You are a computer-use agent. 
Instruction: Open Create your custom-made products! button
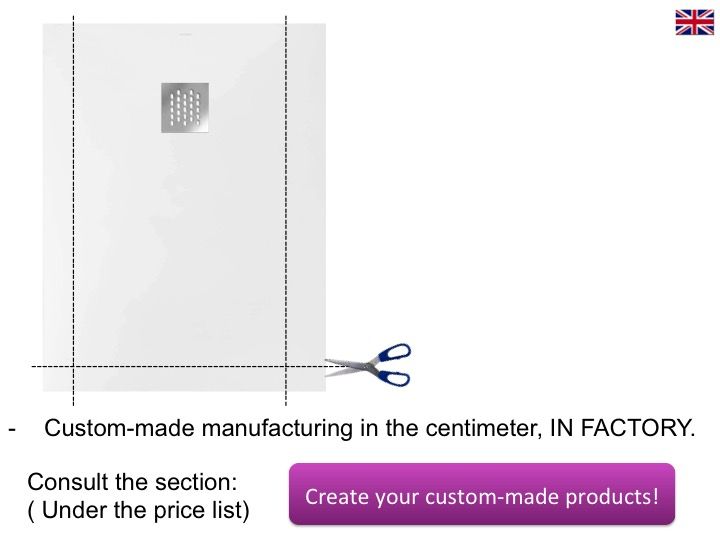tap(482, 494)
